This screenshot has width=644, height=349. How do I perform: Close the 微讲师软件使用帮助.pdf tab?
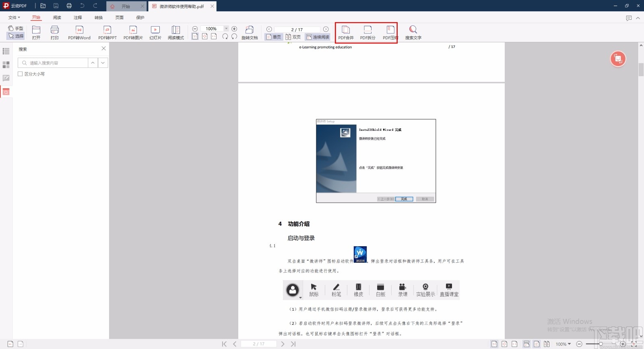212,6
